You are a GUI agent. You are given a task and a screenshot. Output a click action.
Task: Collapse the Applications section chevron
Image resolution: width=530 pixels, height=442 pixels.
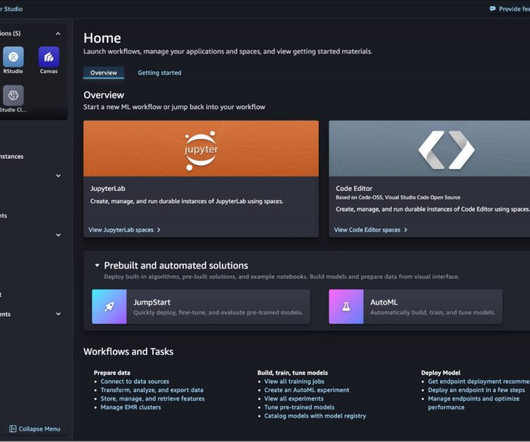pyautogui.click(x=58, y=33)
